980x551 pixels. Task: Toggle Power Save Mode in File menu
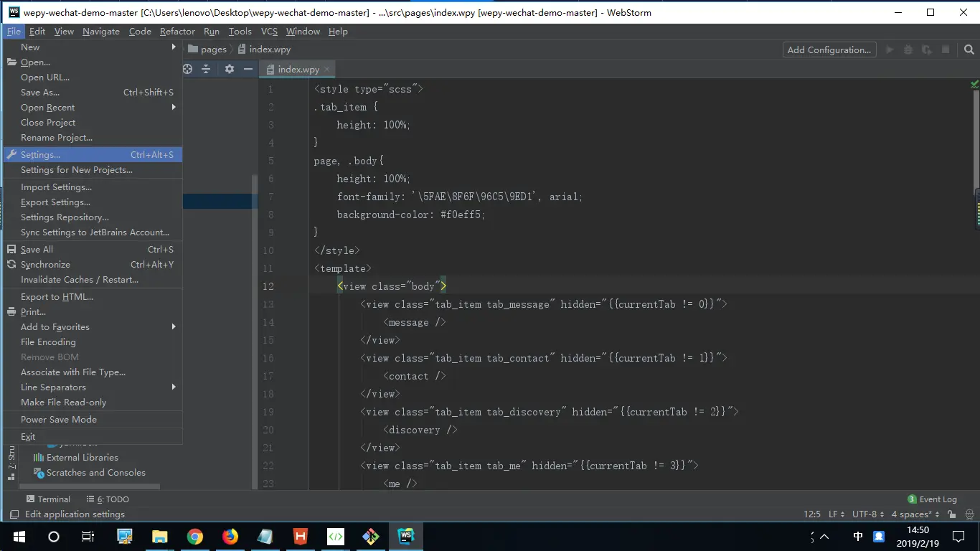(x=93, y=420)
